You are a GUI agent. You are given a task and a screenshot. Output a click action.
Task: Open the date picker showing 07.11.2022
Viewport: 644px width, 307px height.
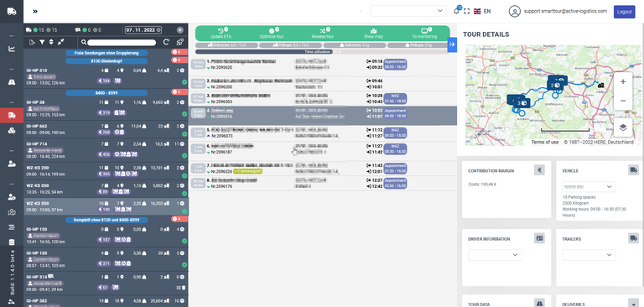point(143,30)
